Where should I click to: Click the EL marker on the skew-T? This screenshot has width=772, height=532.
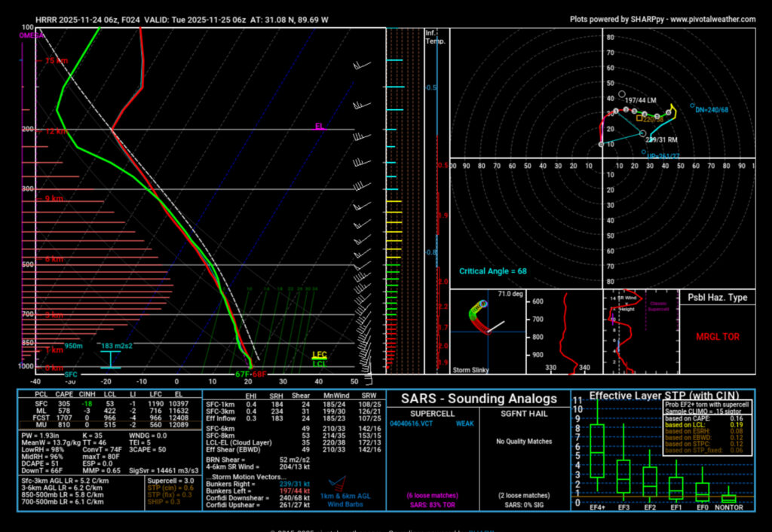tap(320, 127)
